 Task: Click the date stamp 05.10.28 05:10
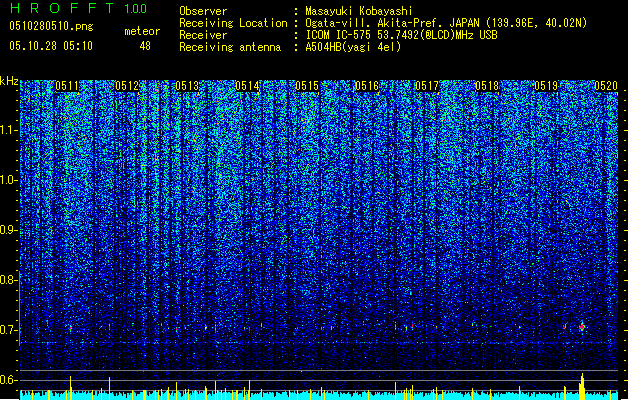tap(51, 46)
